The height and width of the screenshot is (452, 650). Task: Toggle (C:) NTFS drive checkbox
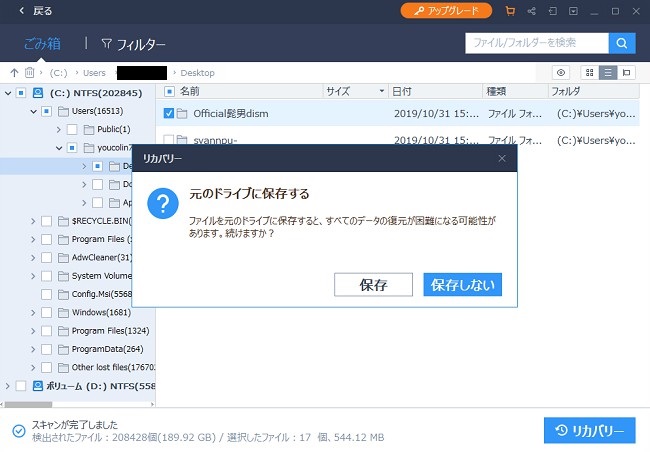pos(21,93)
